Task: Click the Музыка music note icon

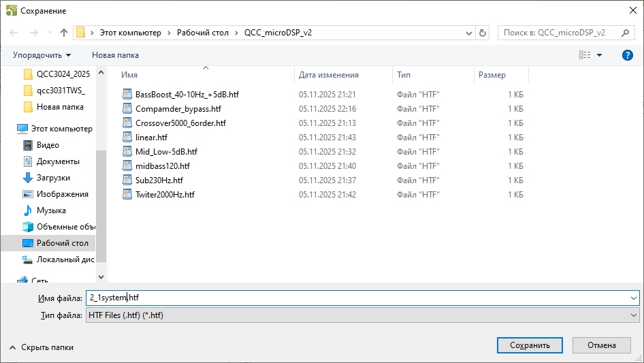Action: 28,210
